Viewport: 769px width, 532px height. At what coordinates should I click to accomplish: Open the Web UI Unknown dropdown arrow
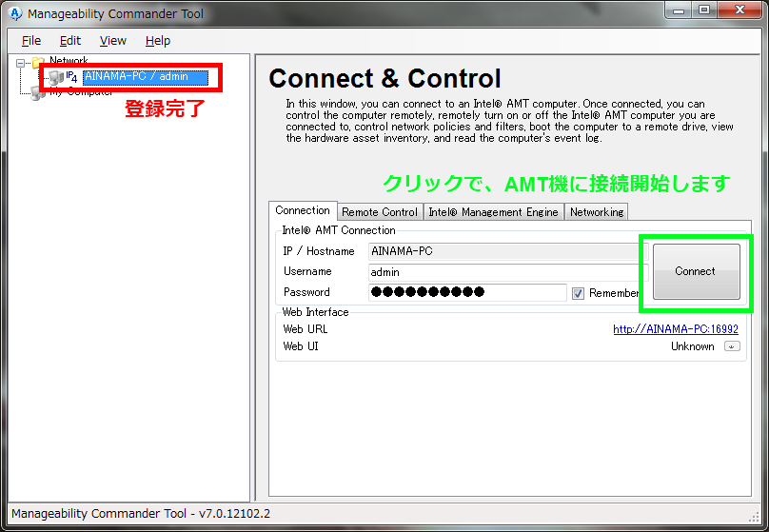[x=732, y=346]
